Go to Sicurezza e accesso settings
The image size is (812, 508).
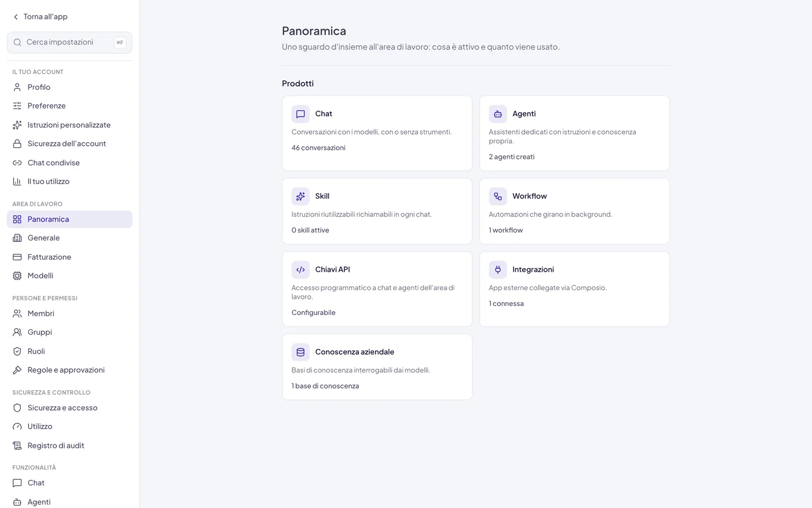(x=70, y=408)
